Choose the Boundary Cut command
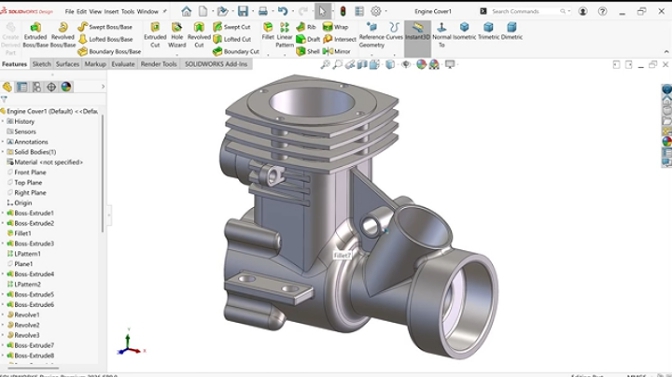672x377 pixels. point(236,51)
